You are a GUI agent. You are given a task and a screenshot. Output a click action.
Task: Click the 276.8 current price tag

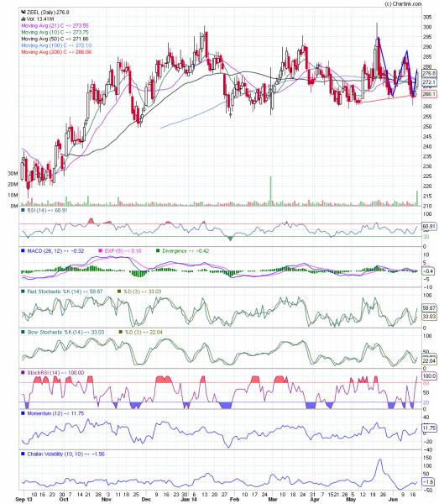(x=429, y=73)
